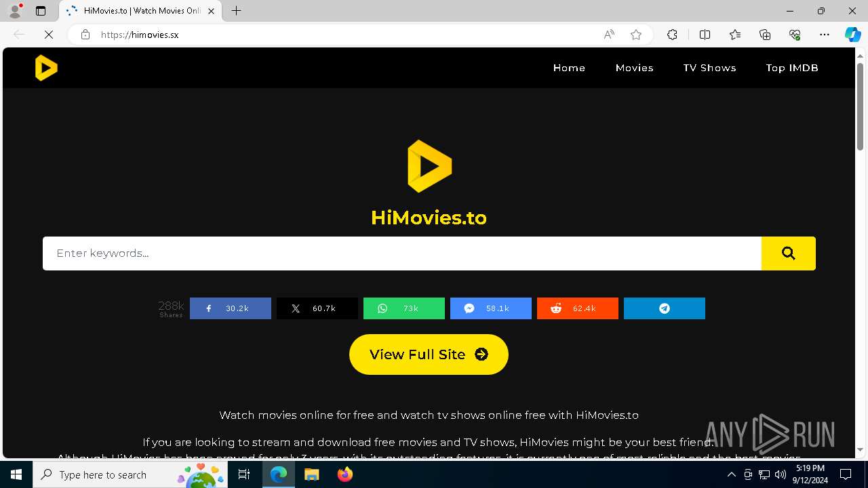This screenshot has height=488, width=868.
Task: Show hidden system tray icons
Action: [731, 474]
